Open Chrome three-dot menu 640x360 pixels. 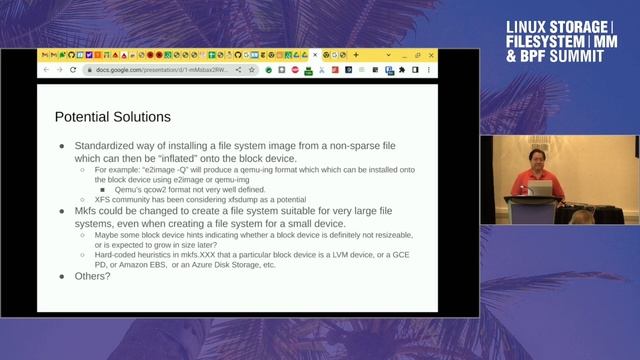tap(429, 70)
